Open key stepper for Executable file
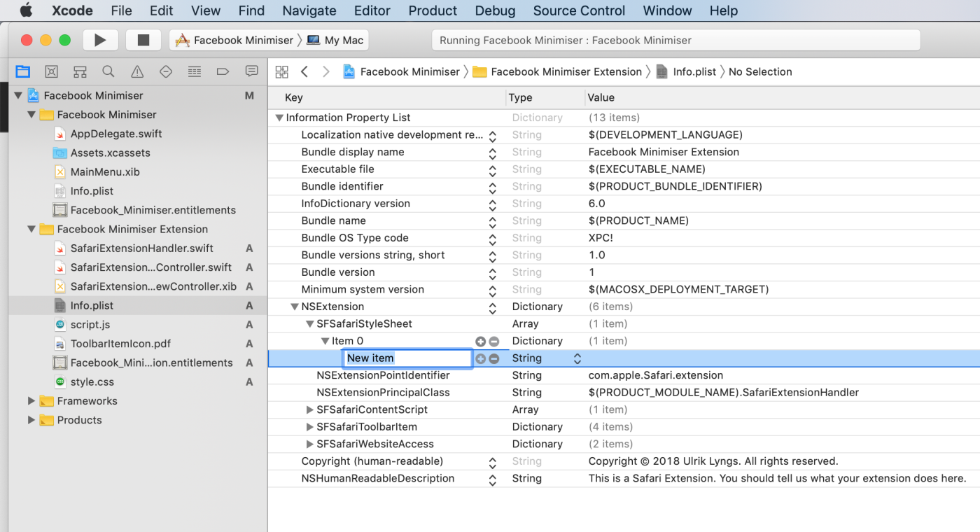 click(493, 170)
